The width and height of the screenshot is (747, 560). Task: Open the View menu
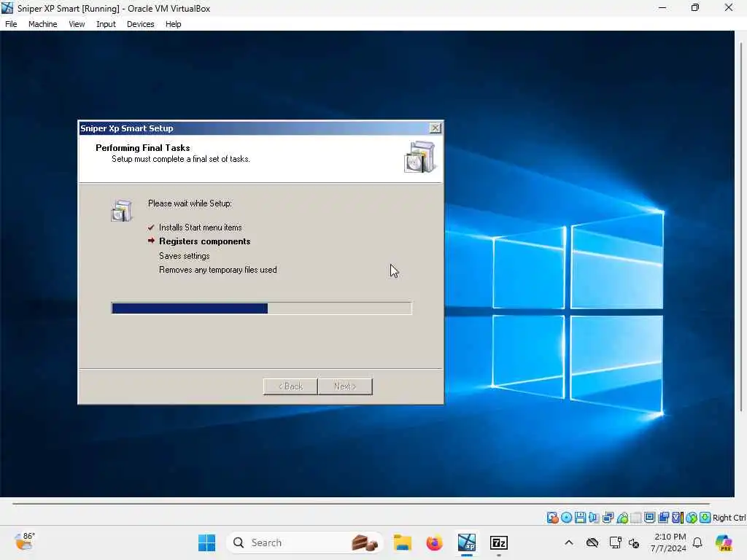[77, 24]
